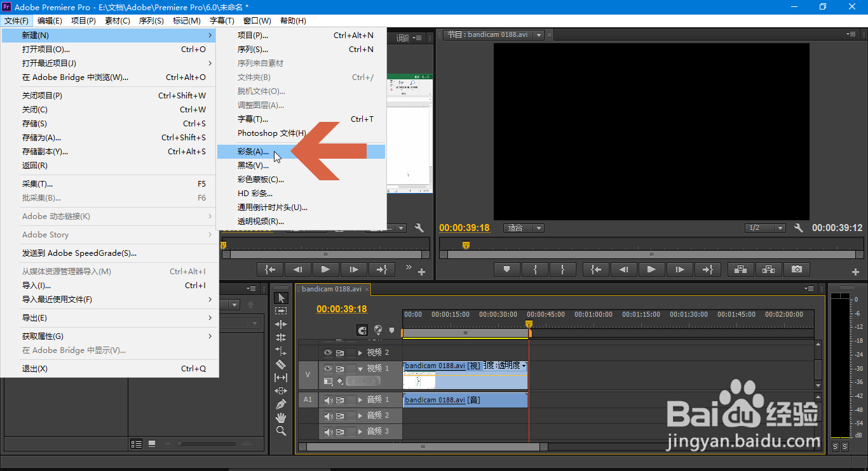
Task: Mark In point in Program monitor
Action: pos(535,269)
